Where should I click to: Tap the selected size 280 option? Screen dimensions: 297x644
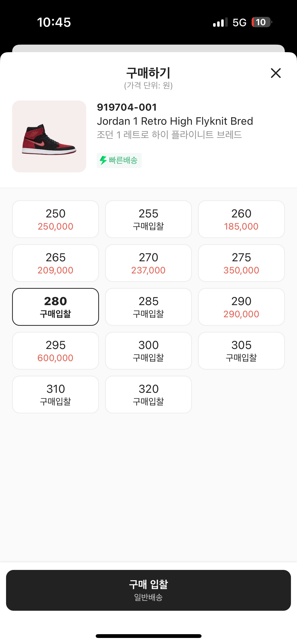pos(55,307)
